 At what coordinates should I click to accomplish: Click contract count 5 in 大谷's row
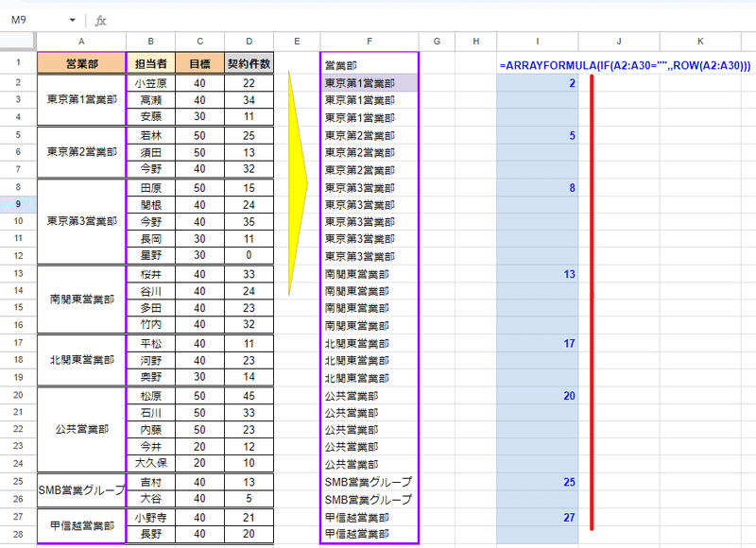(249, 498)
